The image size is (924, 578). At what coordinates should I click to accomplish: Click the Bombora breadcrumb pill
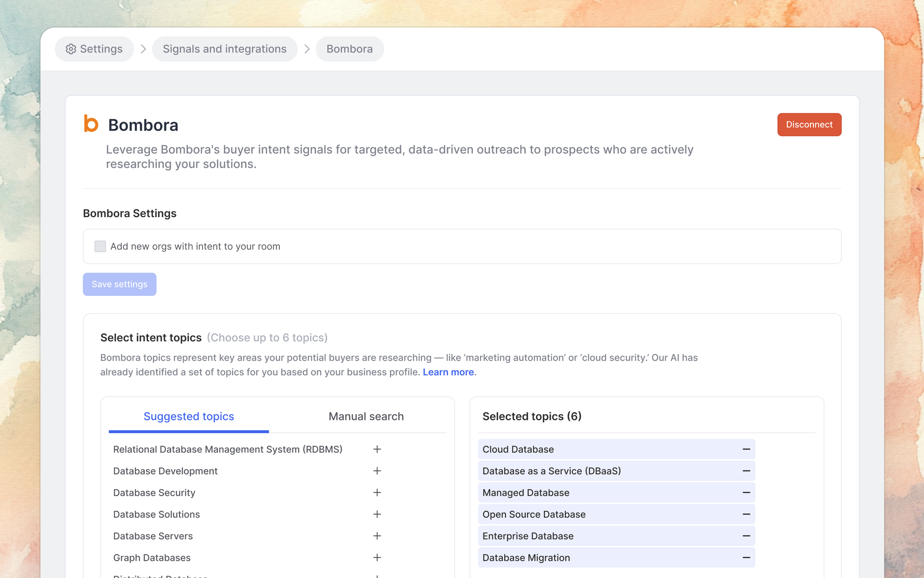click(x=350, y=49)
